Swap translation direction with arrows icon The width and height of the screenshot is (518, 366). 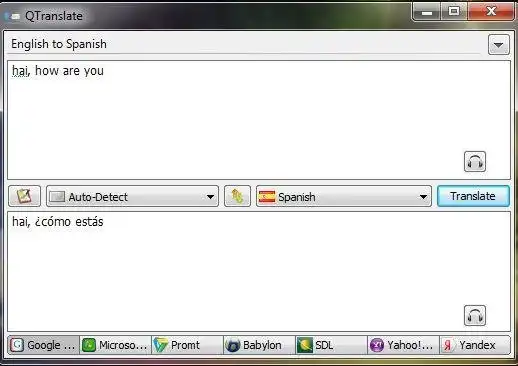tap(237, 196)
